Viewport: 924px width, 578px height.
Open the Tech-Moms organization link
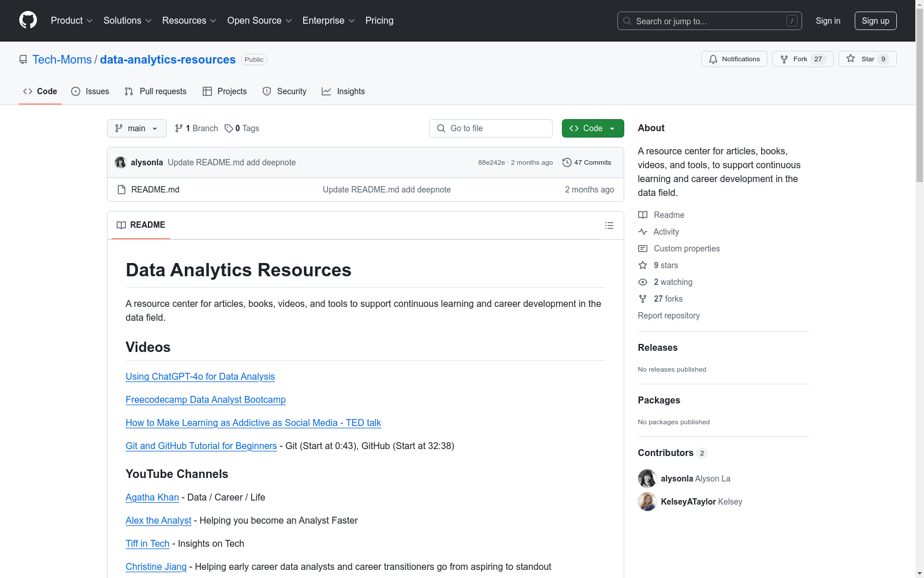click(62, 60)
